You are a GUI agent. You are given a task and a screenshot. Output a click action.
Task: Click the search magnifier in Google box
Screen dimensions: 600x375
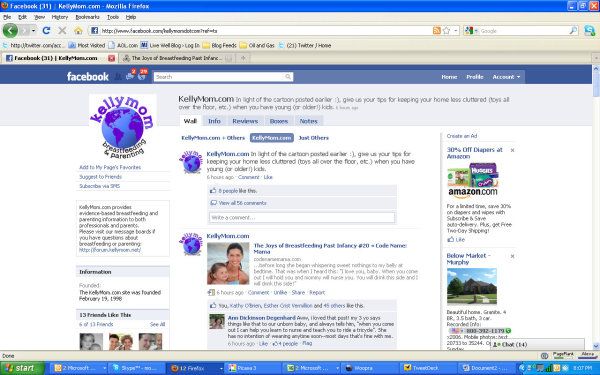573,31
